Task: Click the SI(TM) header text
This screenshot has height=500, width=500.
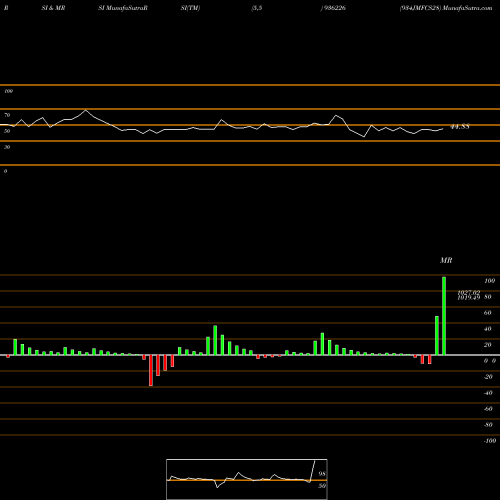Action: (x=190, y=8)
